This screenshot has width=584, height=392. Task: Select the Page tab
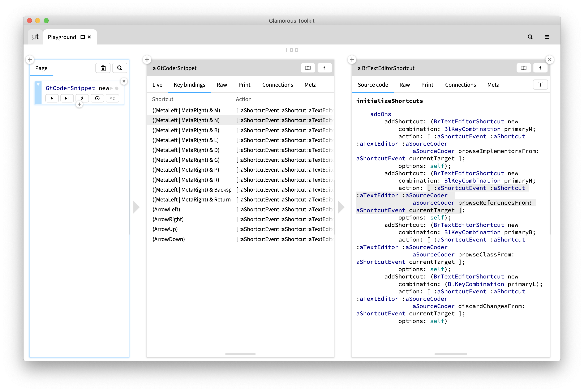point(41,68)
